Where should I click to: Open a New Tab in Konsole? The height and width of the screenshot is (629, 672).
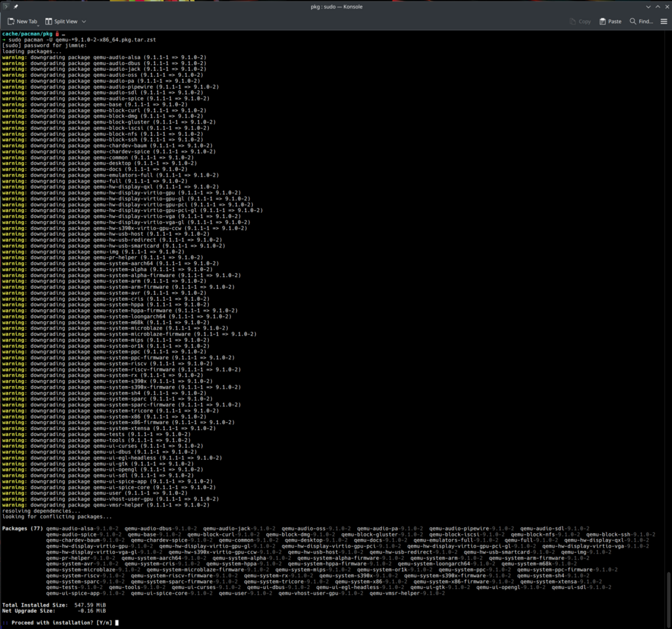tap(22, 22)
